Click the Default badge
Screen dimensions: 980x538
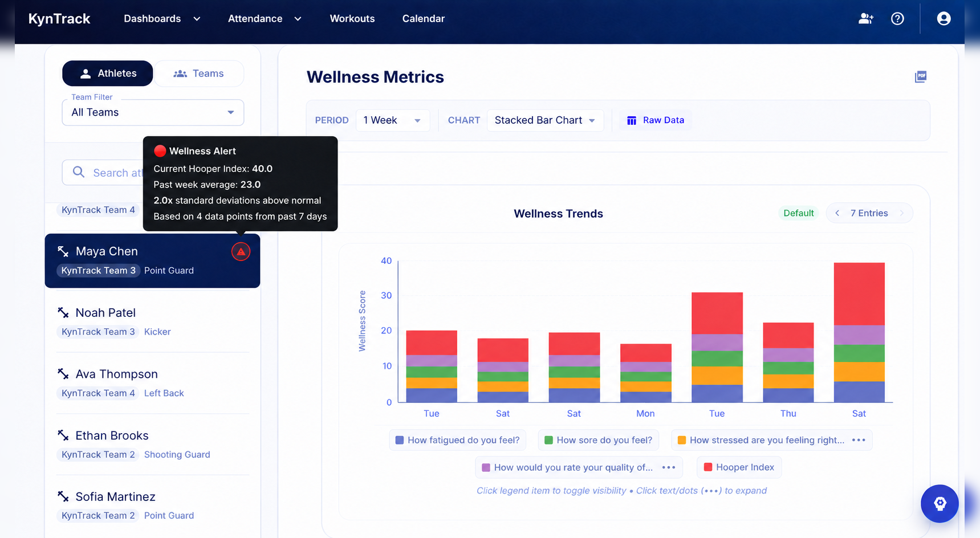(798, 213)
